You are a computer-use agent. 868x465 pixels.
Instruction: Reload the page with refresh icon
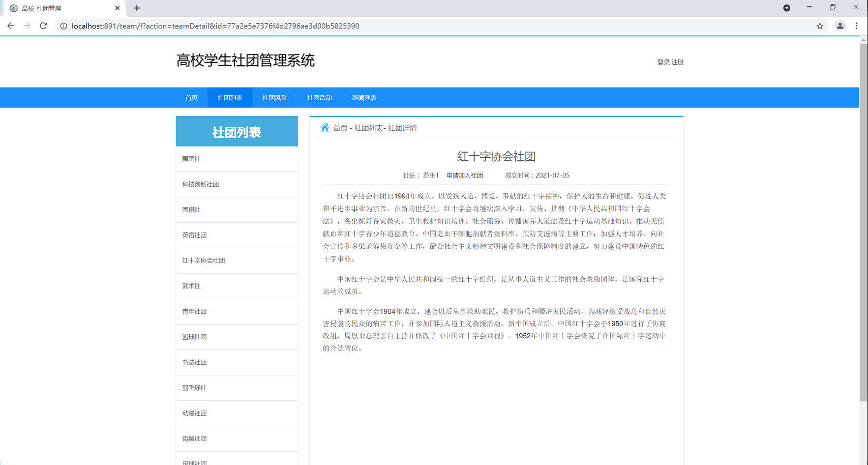point(43,26)
